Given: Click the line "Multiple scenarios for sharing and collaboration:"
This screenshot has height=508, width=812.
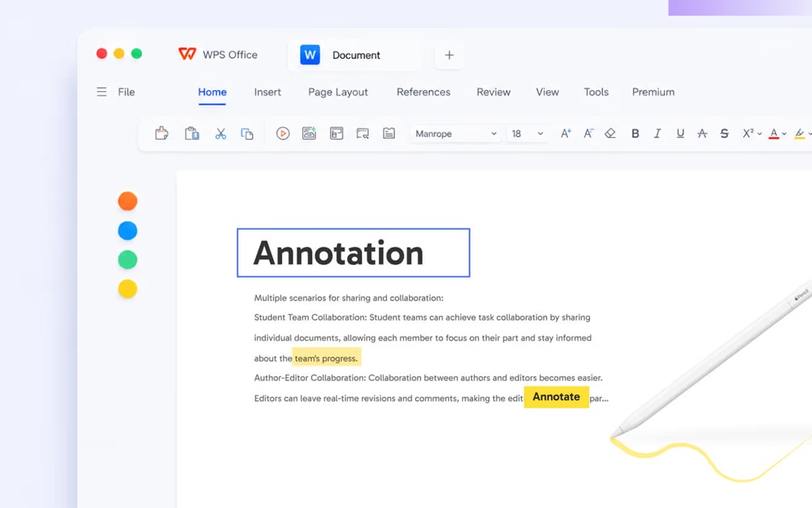Looking at the screenshot, I should 349,298.
